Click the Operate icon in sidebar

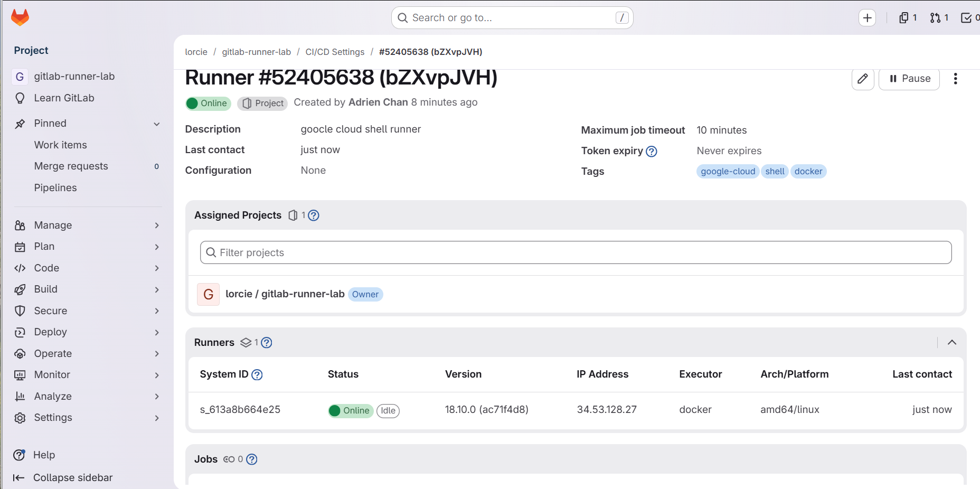point(20,354)
